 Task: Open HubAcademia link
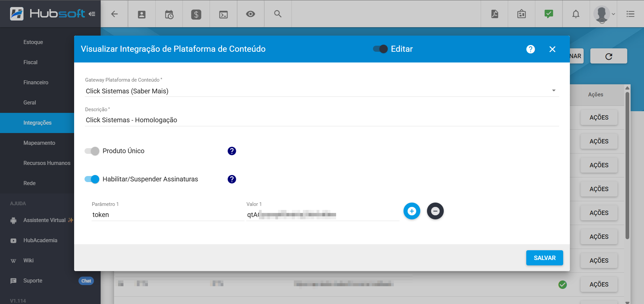click(40, 240)
